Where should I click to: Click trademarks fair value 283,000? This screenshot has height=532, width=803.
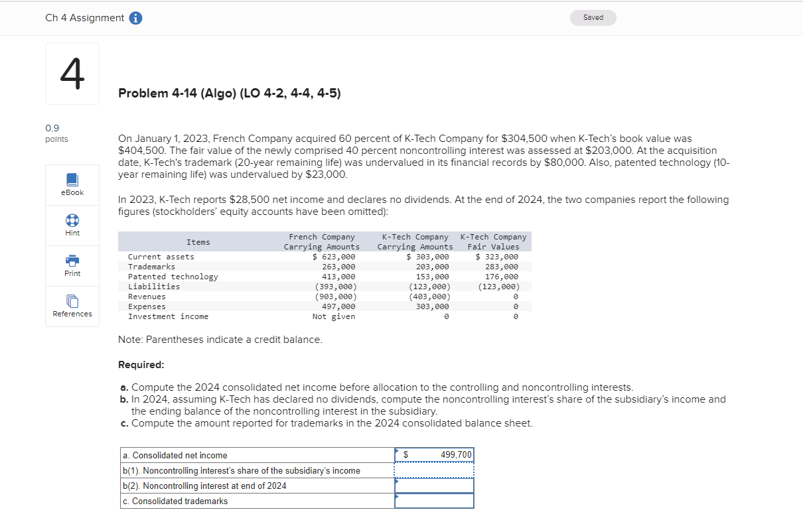click(x=502, y=267)
